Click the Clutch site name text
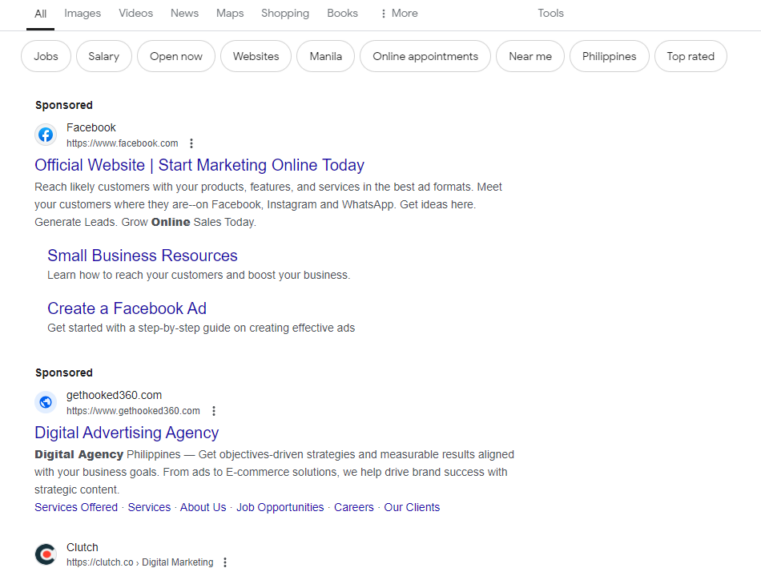This screenshot has height=572, width=761. click(83, 547)
